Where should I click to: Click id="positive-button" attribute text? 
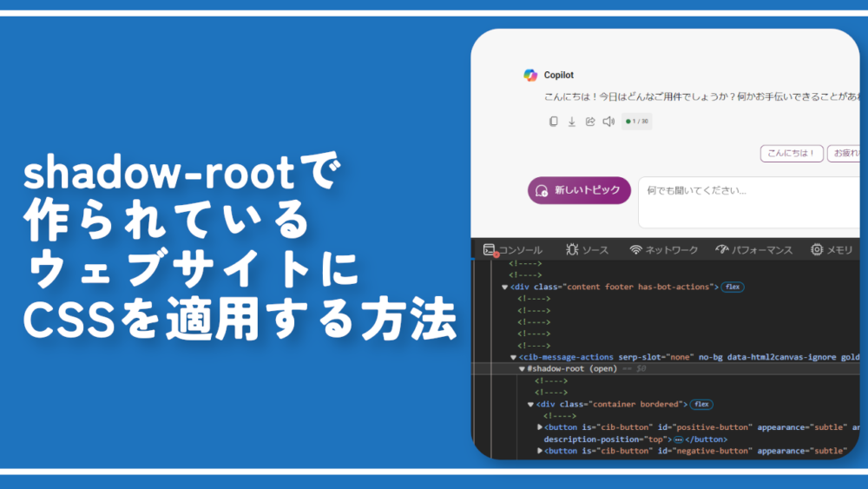coord(705,427)
